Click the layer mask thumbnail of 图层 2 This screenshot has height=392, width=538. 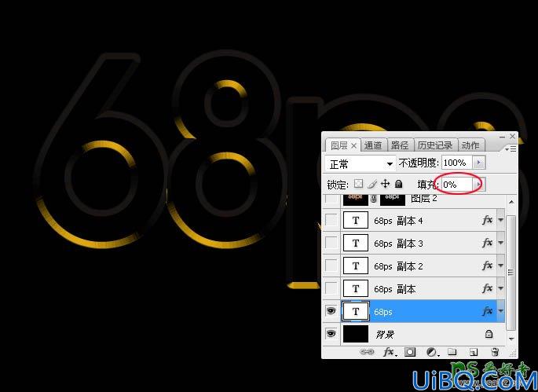392,200
